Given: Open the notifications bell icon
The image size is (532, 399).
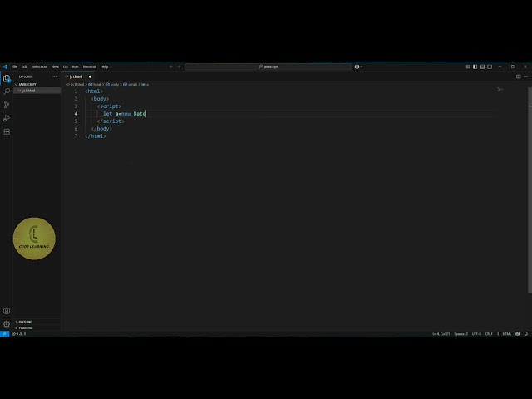Looking at the screenshot, I should tap(526, 334).
